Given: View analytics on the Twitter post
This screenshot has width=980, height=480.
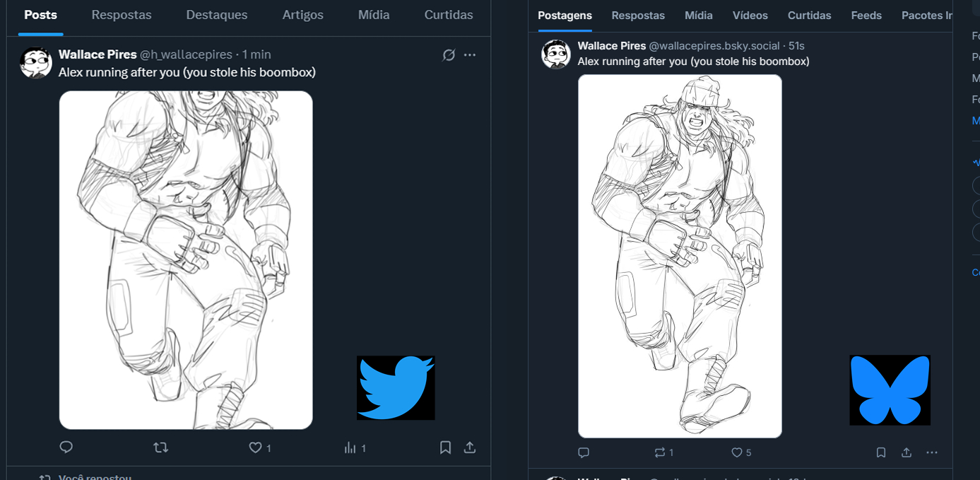Looking at the screenshot, I should 350,447.
